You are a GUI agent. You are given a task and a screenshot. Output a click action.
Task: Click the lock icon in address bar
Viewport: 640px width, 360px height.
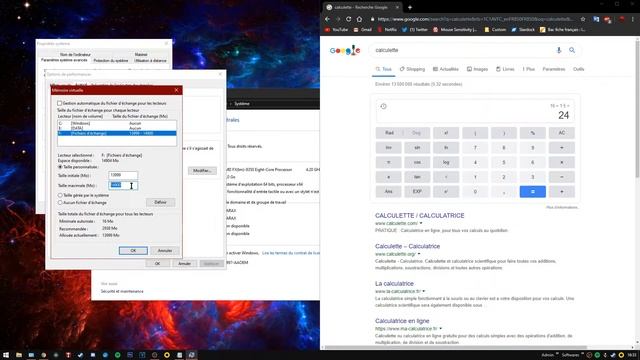coord(372,19)
